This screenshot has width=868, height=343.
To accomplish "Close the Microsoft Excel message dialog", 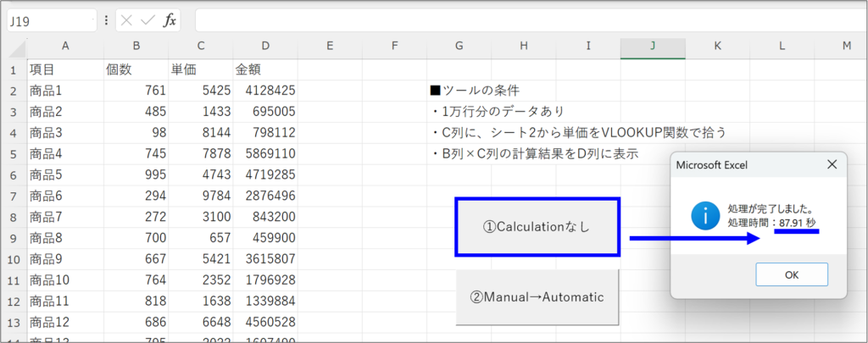I will point(832,164).
